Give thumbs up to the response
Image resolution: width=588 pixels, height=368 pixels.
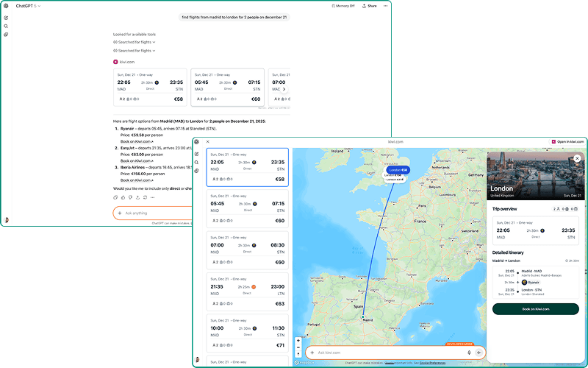(123, 197)
